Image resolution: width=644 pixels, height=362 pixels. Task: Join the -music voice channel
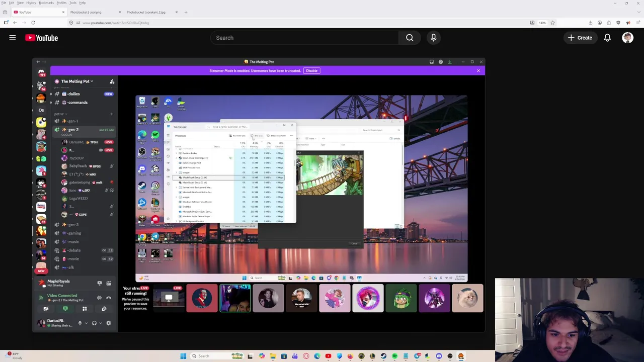click(84, 242)
